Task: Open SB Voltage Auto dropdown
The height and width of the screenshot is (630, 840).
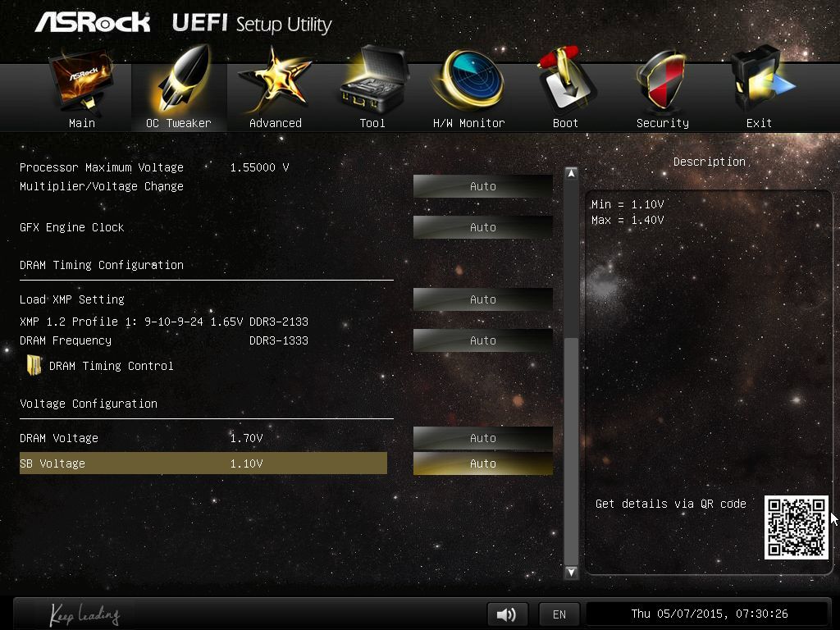Action: pyautogui.click(x=482, y=463)
